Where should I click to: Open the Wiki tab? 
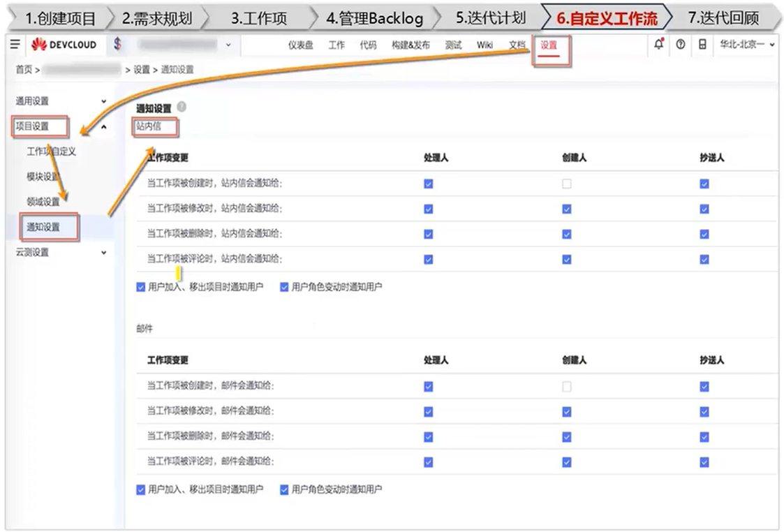coord(485,45)
